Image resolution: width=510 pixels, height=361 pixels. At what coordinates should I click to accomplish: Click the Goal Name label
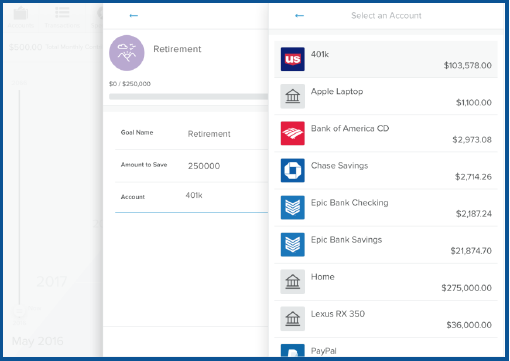(137, 132)
